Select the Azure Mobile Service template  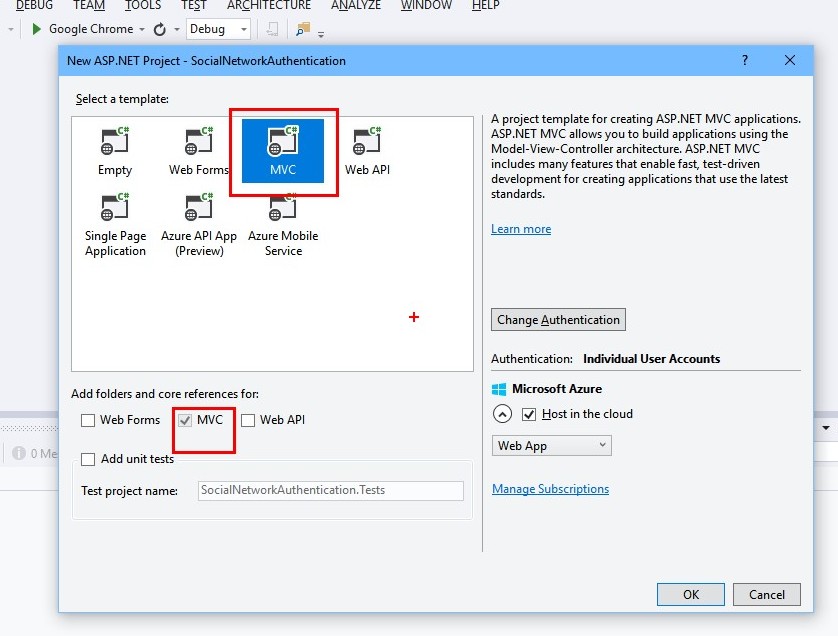click(283, 225)
